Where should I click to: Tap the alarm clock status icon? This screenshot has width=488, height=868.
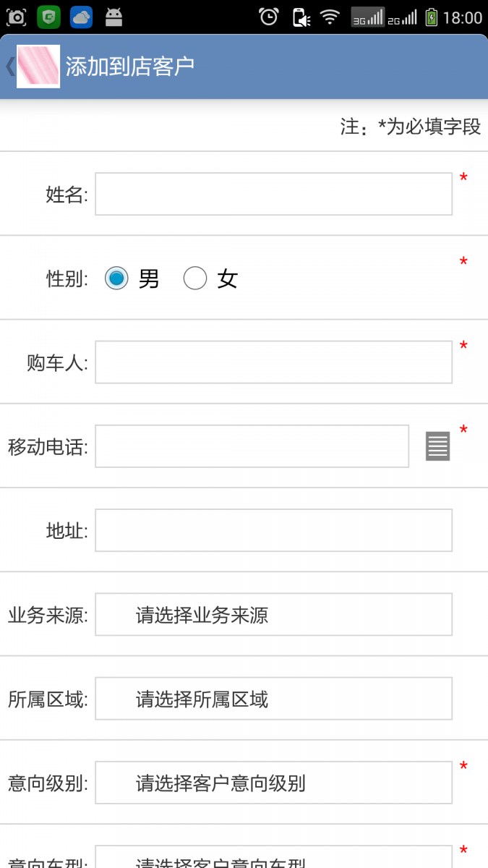[269, 17]
